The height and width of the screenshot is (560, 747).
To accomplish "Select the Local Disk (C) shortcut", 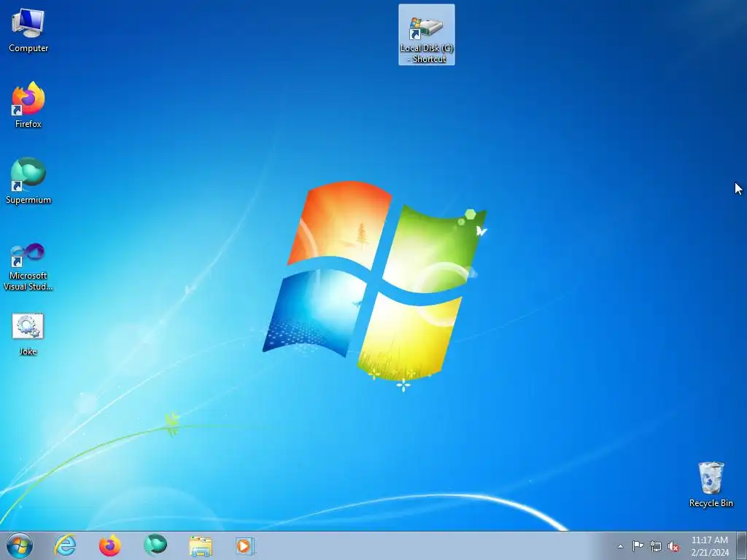I will (x=426, y=35).
